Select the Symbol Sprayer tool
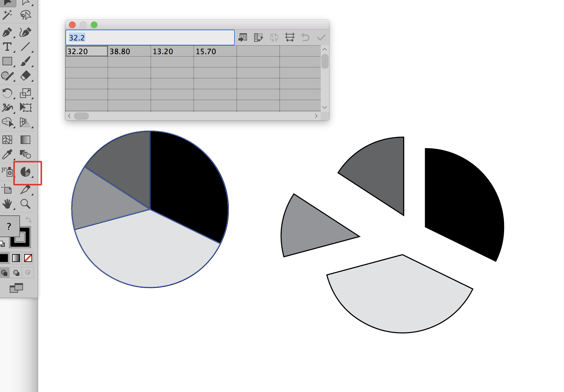The height and width of the screenshot is (392, 564). point(7,172)
